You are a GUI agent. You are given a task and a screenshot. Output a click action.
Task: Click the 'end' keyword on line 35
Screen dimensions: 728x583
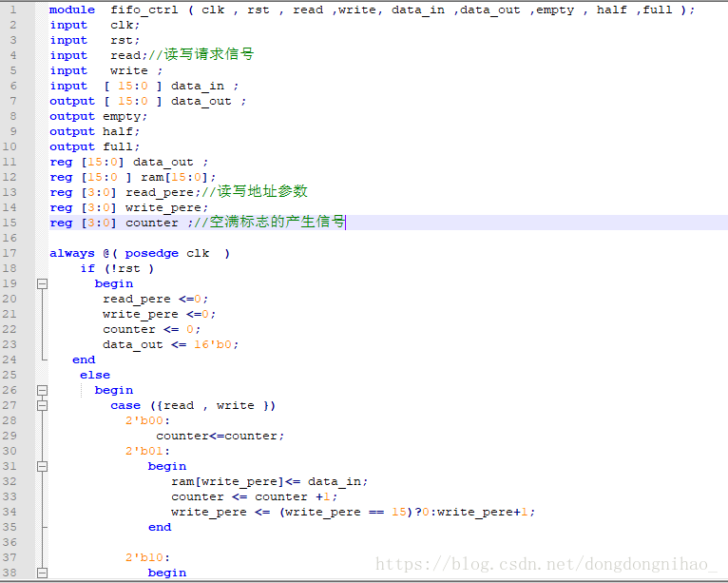click(160, 527)
